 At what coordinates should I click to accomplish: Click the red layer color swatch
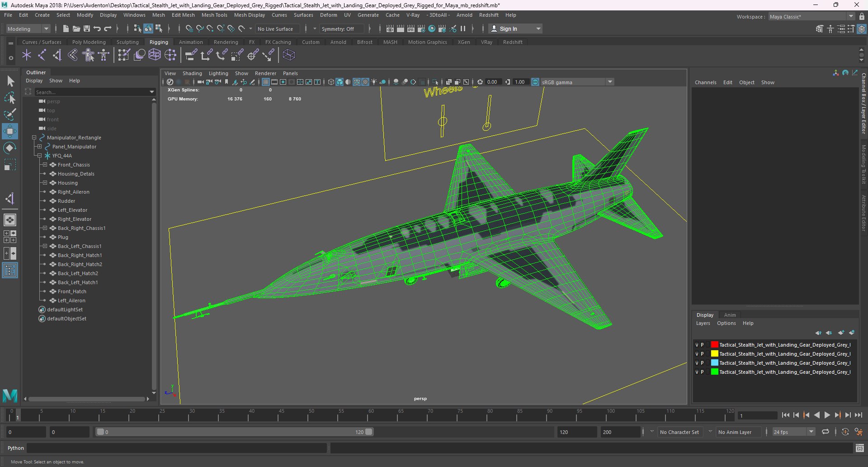pyautogui.click(x=714, y=345)
